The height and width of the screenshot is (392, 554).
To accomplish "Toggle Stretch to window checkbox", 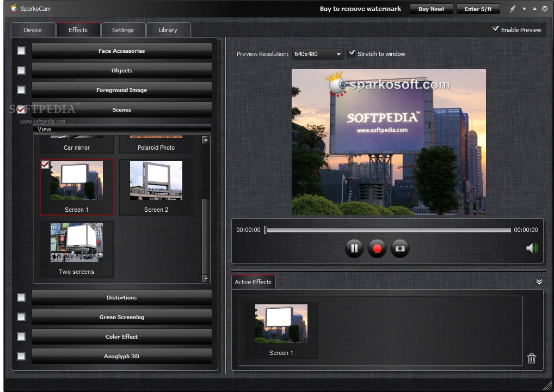I will tap(351, 53).
